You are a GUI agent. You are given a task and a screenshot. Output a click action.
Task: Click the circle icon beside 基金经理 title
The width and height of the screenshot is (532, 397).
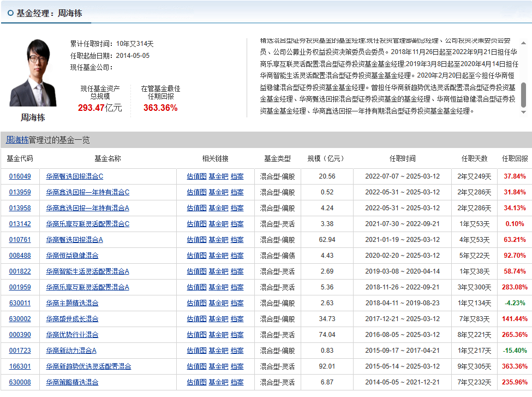click(10, 13)
